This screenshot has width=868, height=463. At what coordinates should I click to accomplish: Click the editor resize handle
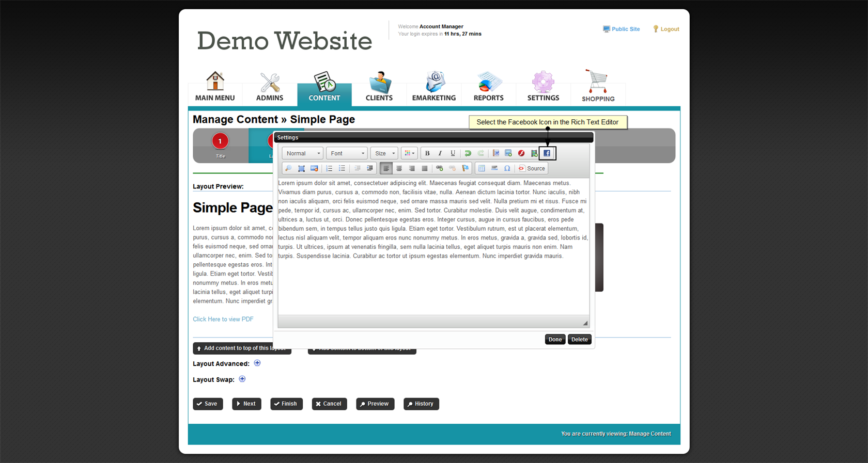tap(585, 323)
